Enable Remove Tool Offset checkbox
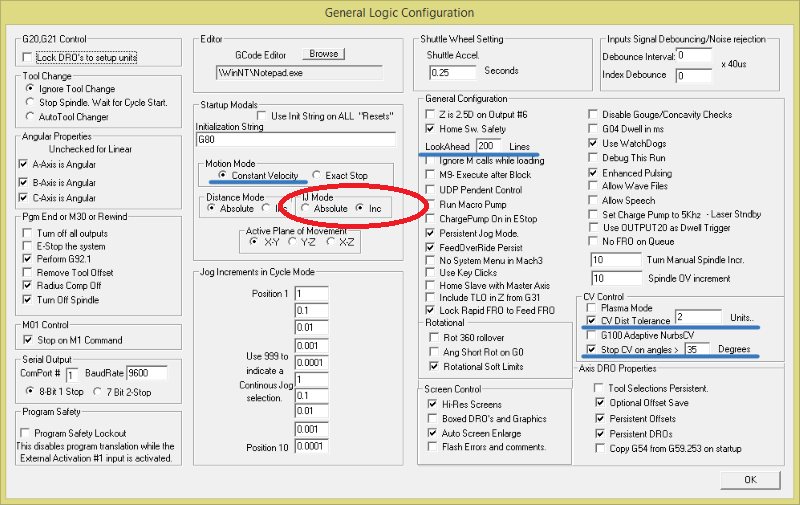 [28, 272]
